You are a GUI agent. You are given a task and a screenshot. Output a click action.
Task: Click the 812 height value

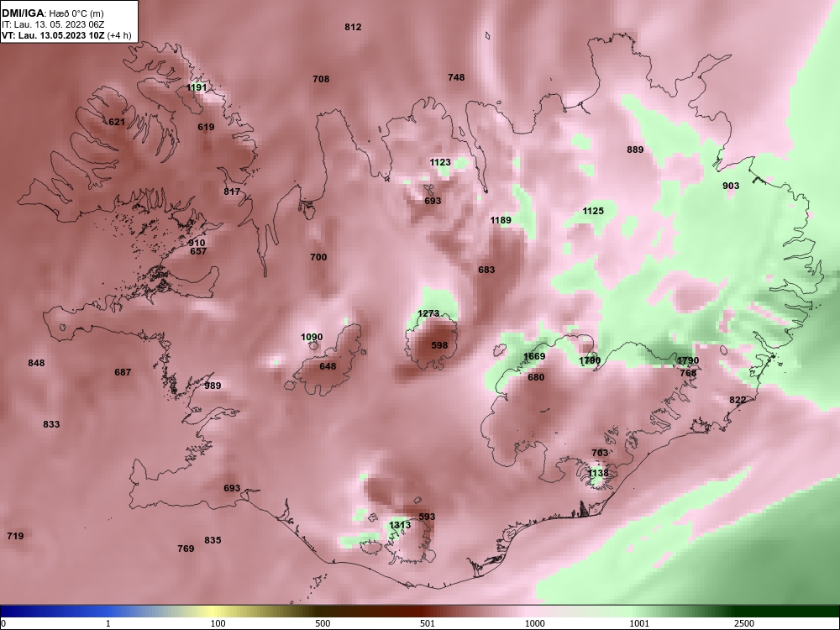tap(353, 27)
